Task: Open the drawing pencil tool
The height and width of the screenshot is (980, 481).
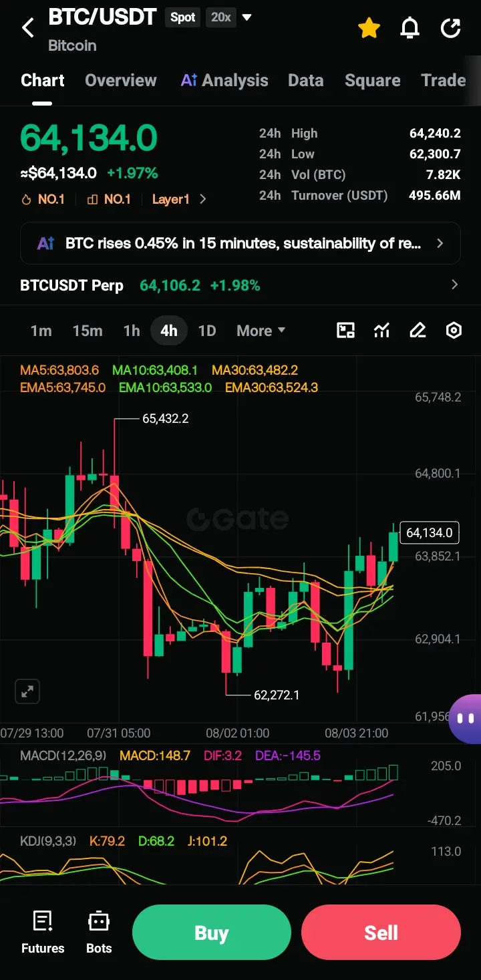Action: click(418, 331)
